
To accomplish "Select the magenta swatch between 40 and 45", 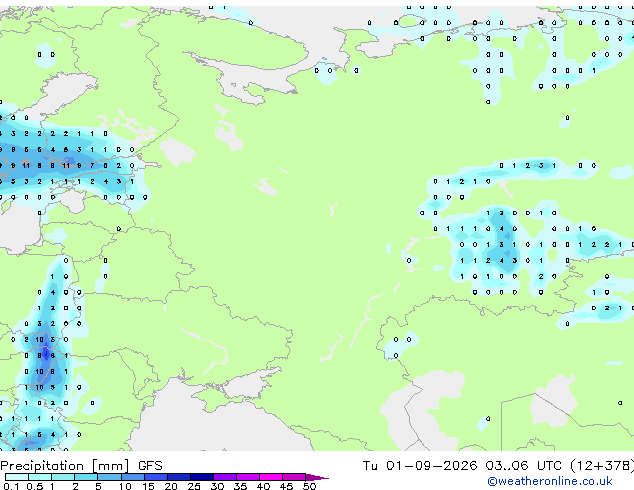I will (x=271, y=477).
